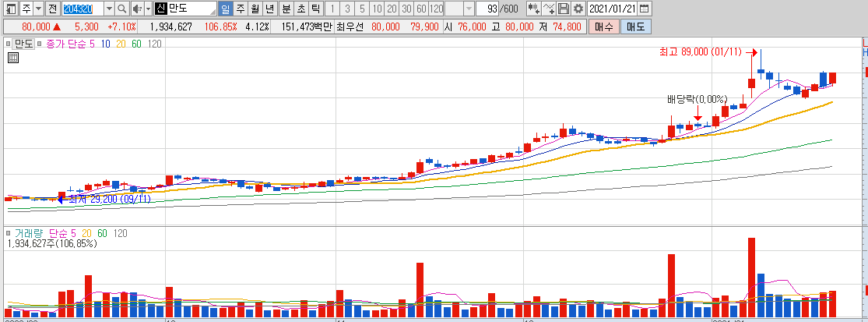The height and width of the screenshot is (322, 868).
Task: Click the magnifier stock search icon
Action: (121, 9)
